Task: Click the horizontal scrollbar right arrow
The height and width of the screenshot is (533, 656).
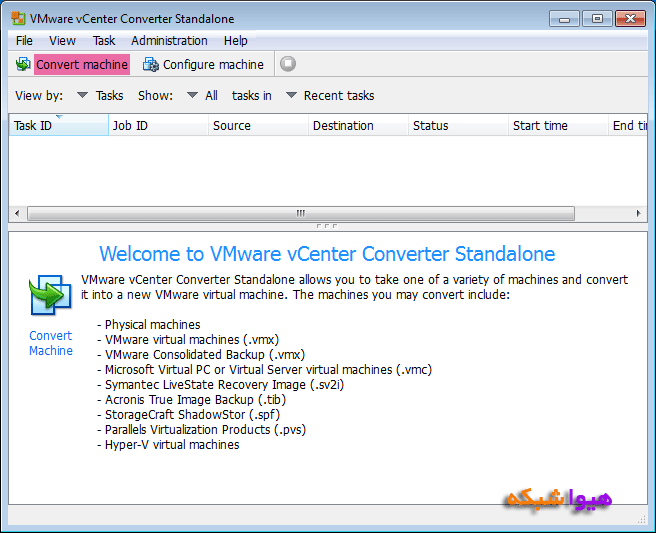Action: coord(639,214)
